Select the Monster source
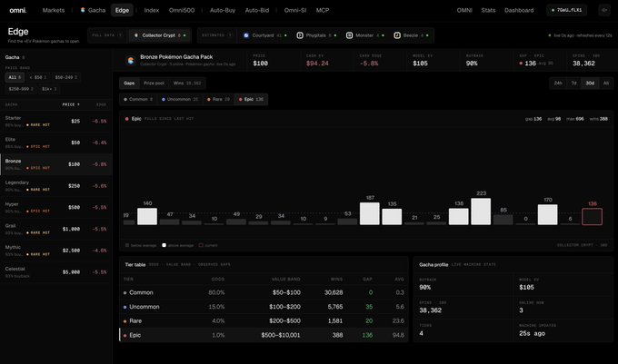The image size is (618, 364). point(365,35)
